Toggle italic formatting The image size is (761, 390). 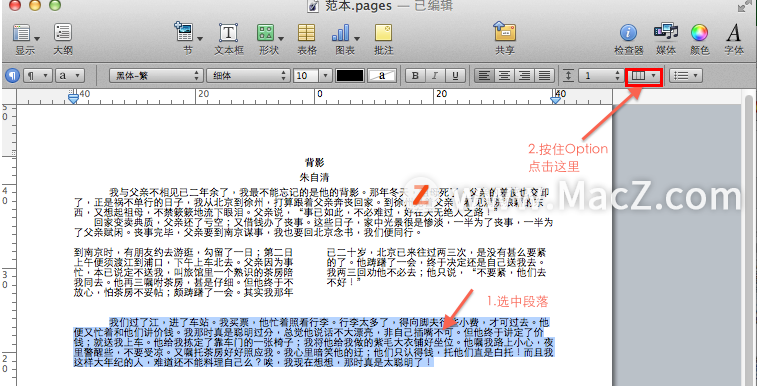click(435, 76)
